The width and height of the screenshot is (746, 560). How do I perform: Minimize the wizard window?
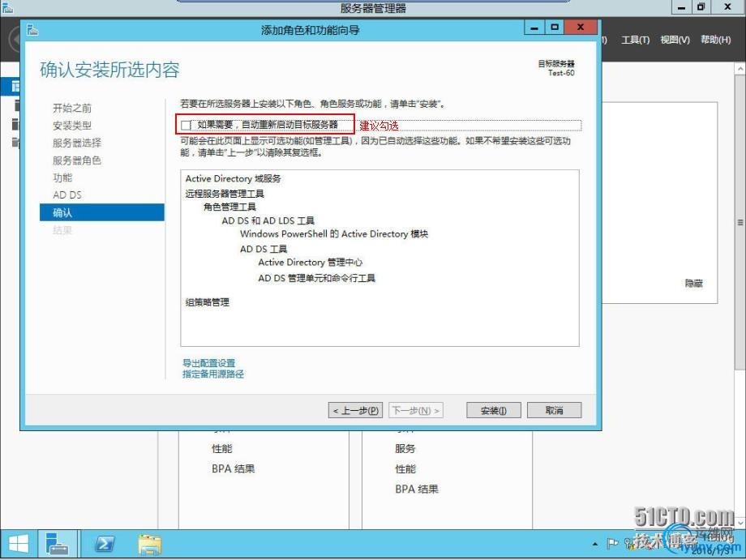(x=534, y=28)
